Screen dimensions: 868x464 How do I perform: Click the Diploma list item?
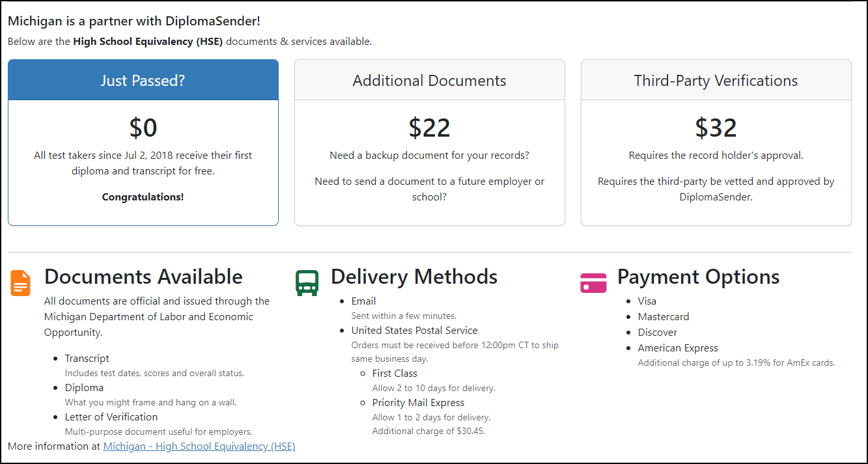pos(84,388)
